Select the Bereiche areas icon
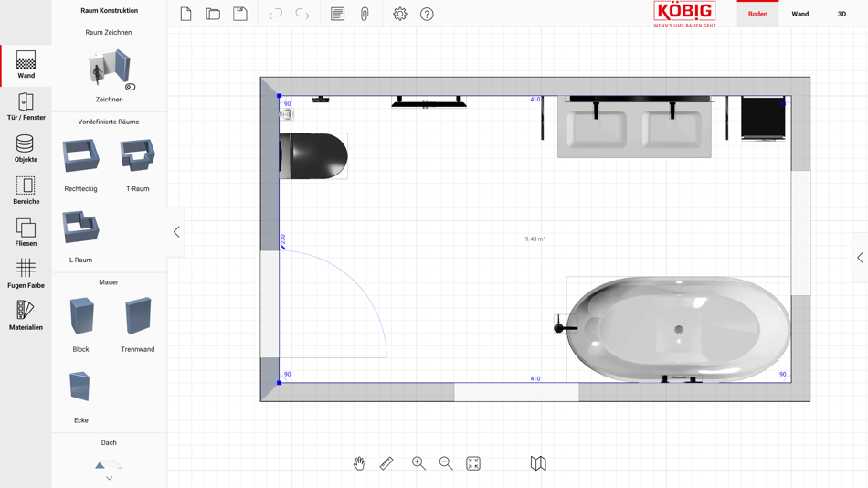 26,191
